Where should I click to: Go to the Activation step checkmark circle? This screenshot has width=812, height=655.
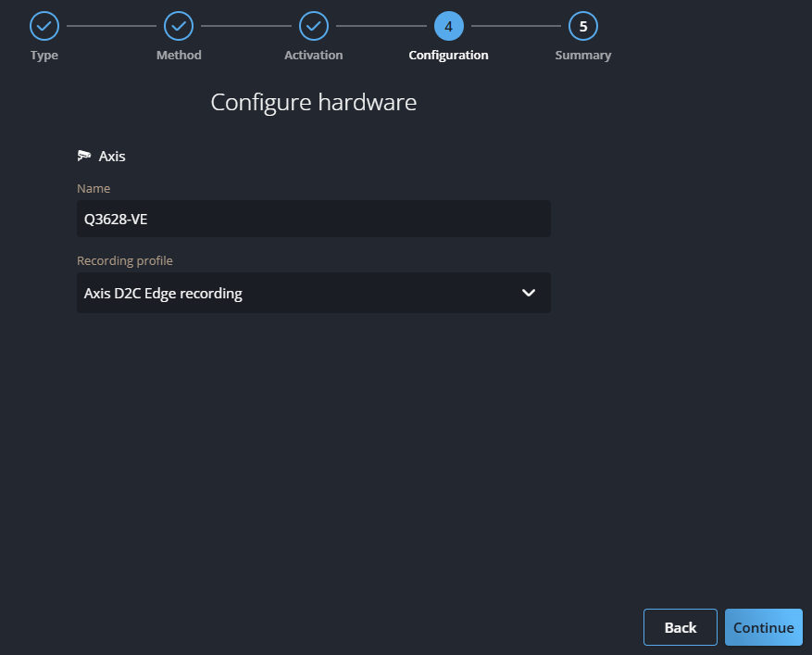[314, 26]
